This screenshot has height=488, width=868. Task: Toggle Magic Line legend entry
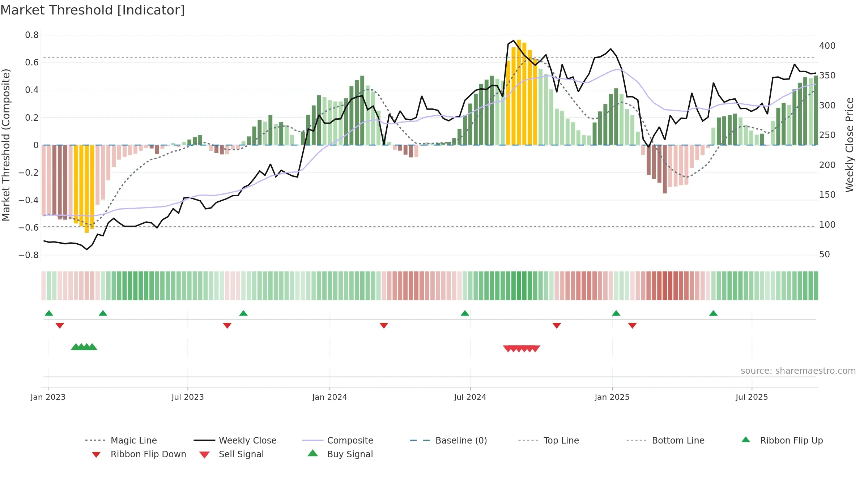pos(121,440)
